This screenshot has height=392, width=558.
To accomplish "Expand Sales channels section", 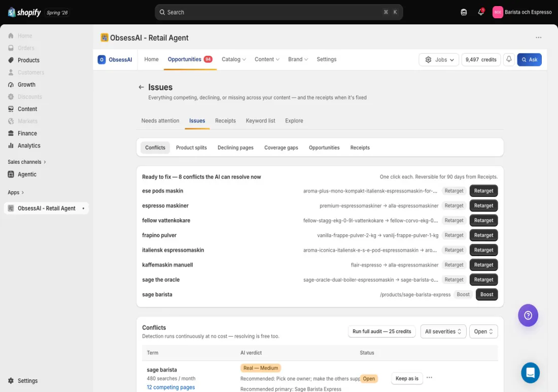I will (x=27, y=162).
